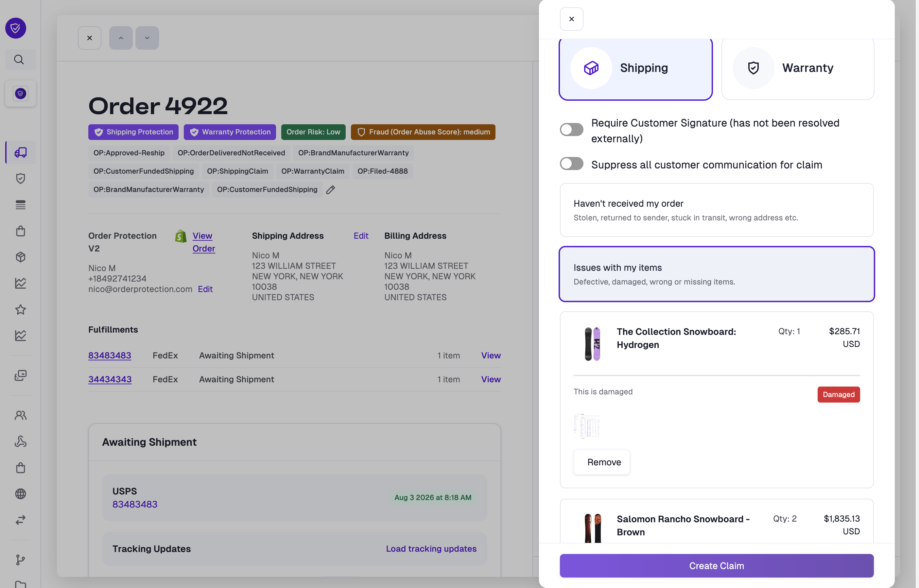919x588 pixels.
Task: Open fulfillment 34434343 link
Action: pyautogui.click(x=110, y=380)
